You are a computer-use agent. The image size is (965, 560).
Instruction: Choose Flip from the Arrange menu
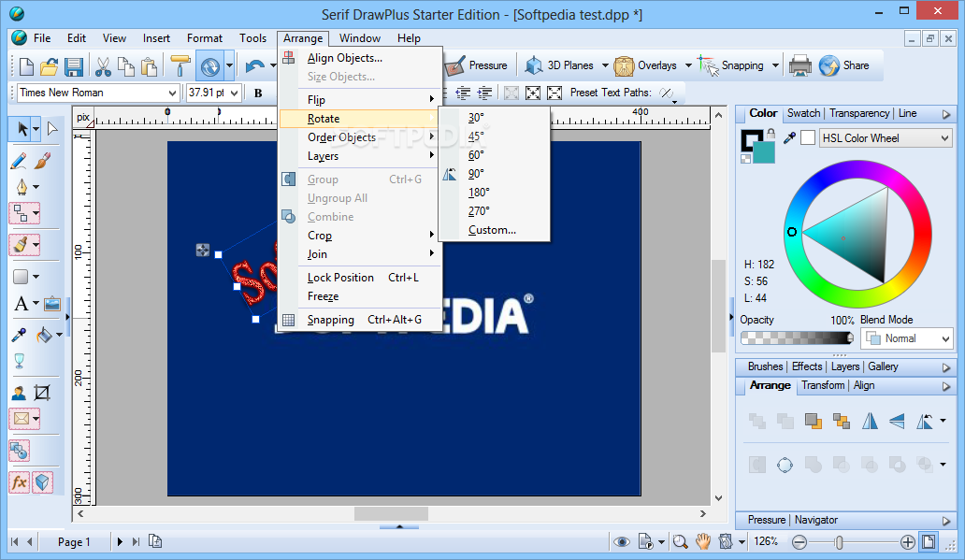click(359, 100)
